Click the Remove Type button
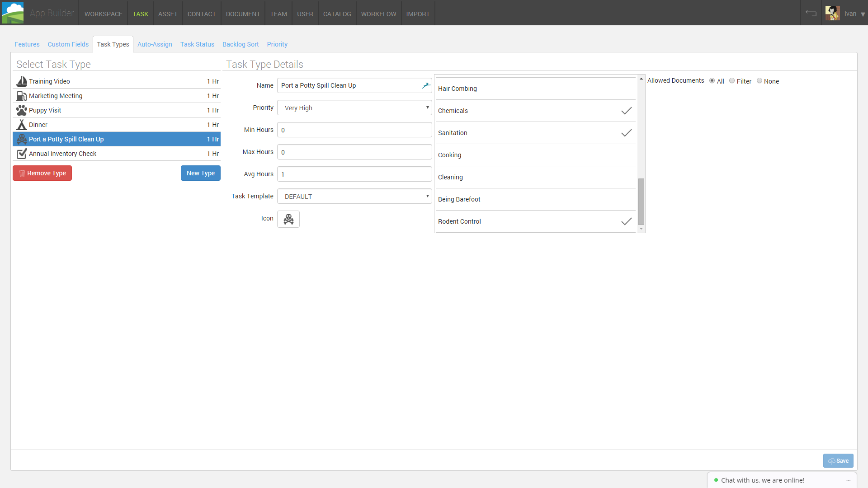Viewport: 868px width, 488px height. 42,173
